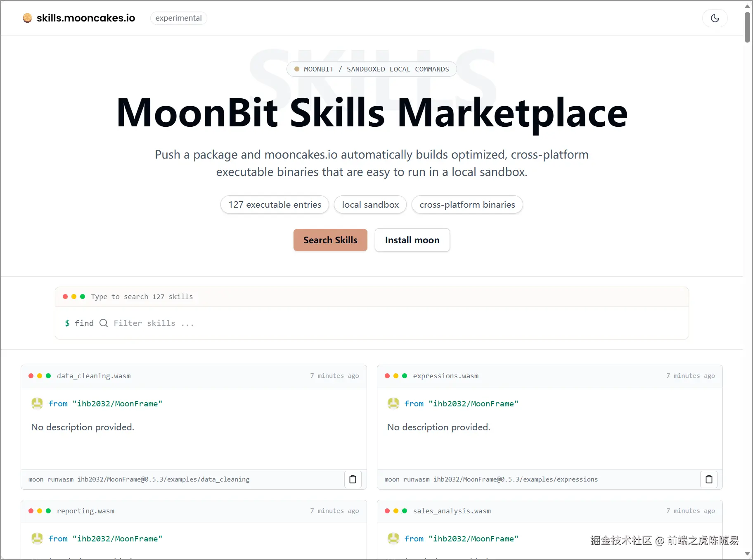Open the skills.mooncakes.io home link

pyautogui.click(x=86, y=18)
